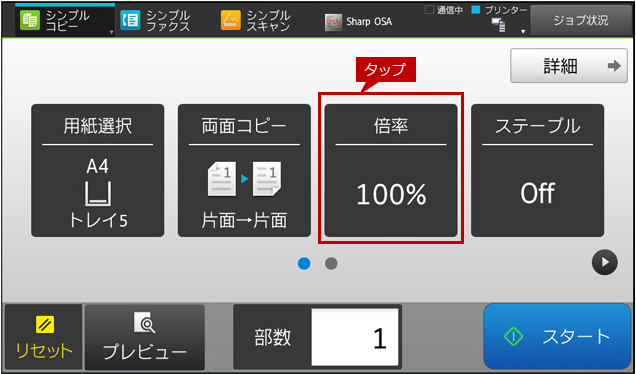Switch to シンプルファクス mode
Image resolution: width=636 pixels, height=374 pixels.
[155, 21]
